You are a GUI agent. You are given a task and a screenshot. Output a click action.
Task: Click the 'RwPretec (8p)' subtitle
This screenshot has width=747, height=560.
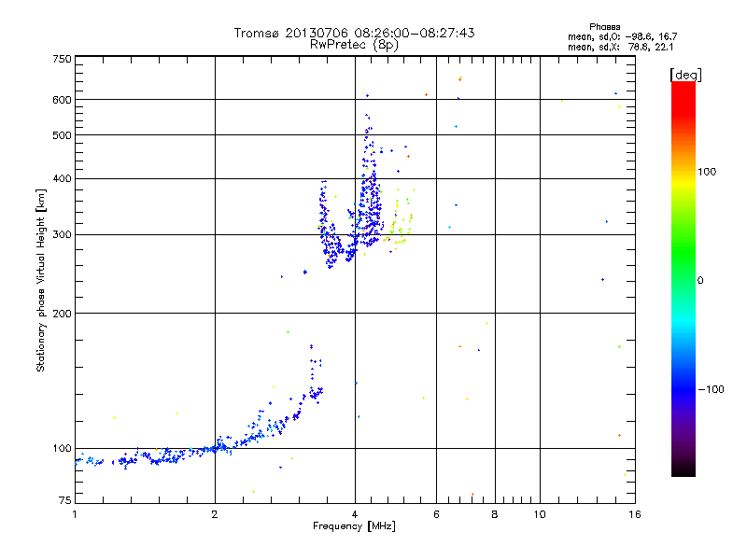click(354, 45)
